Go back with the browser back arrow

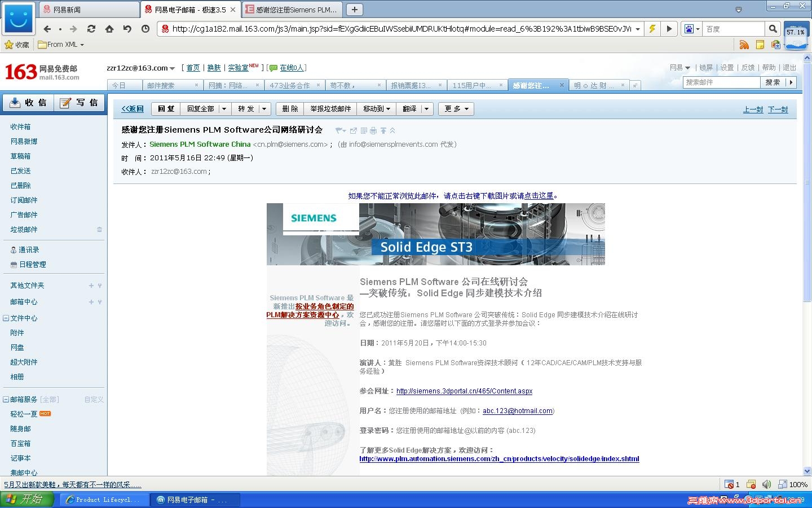click(x=47, y=29)
